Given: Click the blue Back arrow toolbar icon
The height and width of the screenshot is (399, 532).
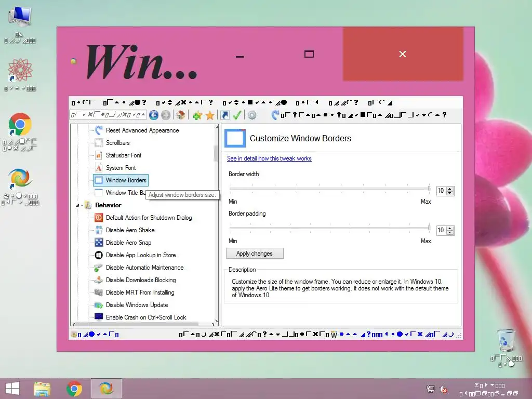Looking at the screenshot, I should click(154, 115).
